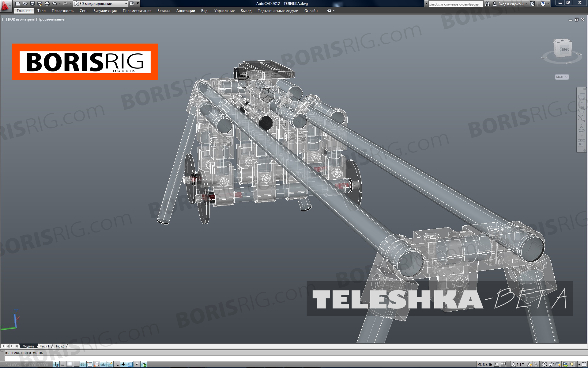This screenshot has height=368, width=588.
Task: Cycle the ribbon minimize state button
Action: pos(329,11)
